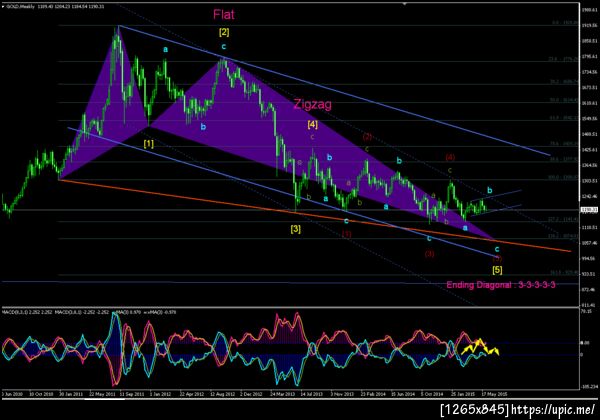Image resolution: width=600 pixels, height=420 pixels.
Task: Click the "24 Mar 2013" date on the time axis
Action: pyautogui.click(x=282, y=394)
